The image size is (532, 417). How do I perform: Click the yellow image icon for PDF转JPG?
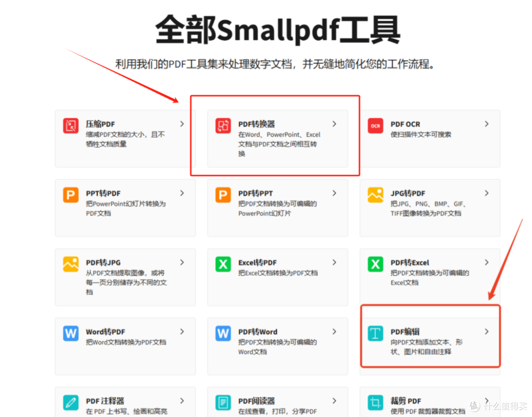coord(70,264)
